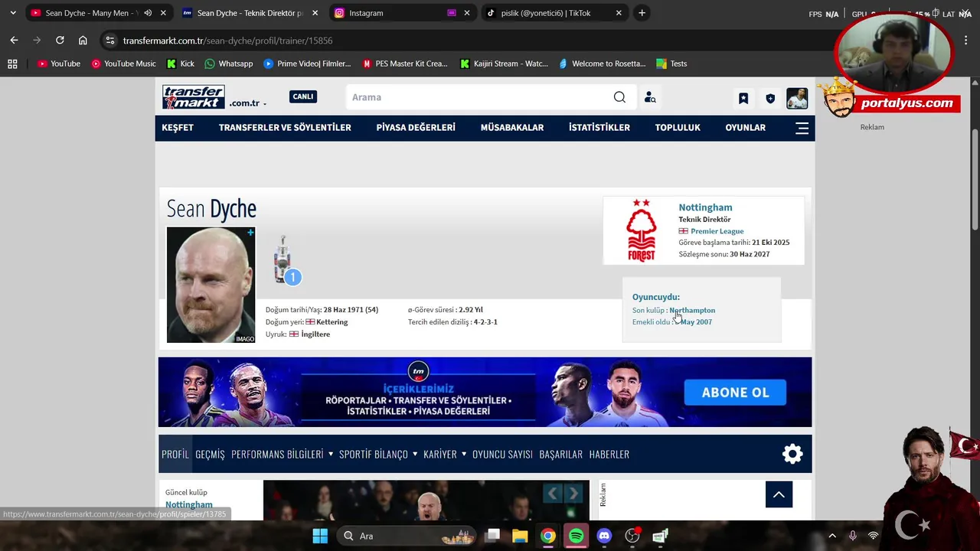Show the previous gallery image arrow
The height and width of the screenshot is (551, 980).
pos(553,494)
